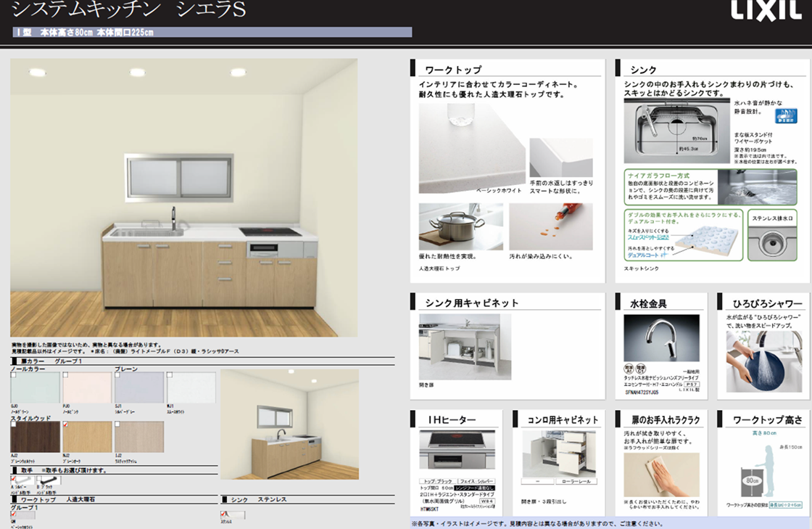Image resolution: width=812 pixels, height=529 pixels.
Task: Select the silver handle option icon
Action: tap(22, 480)
